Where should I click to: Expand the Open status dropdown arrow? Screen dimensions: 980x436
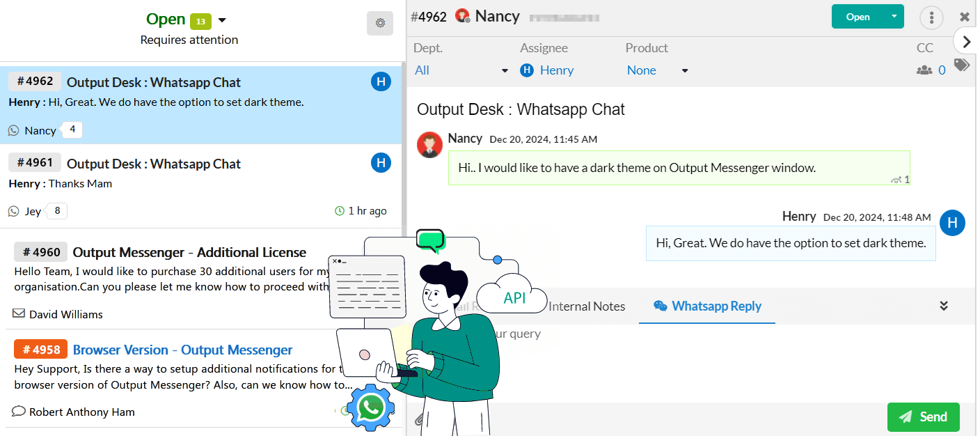pyautogui.click(x=894, y=17)
